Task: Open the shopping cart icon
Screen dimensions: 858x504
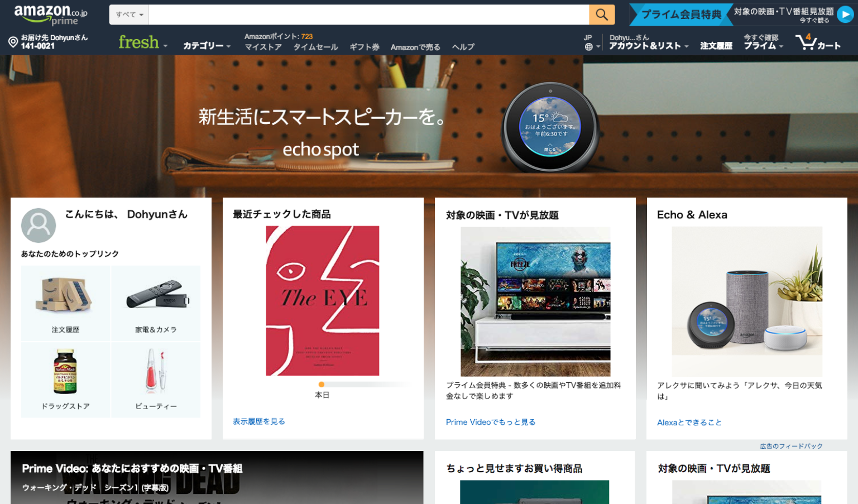Action: [818, 42]
